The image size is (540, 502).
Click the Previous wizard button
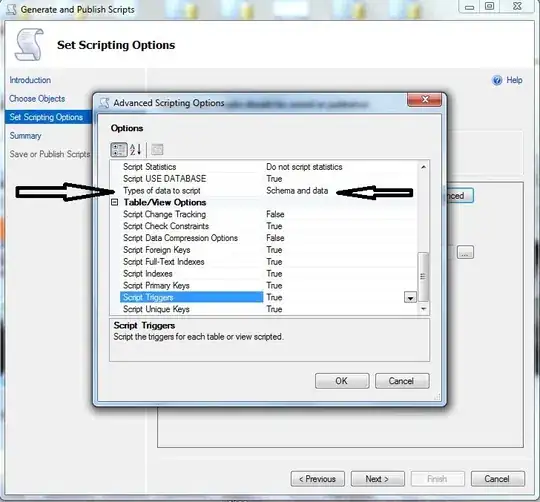click(318, 479)
